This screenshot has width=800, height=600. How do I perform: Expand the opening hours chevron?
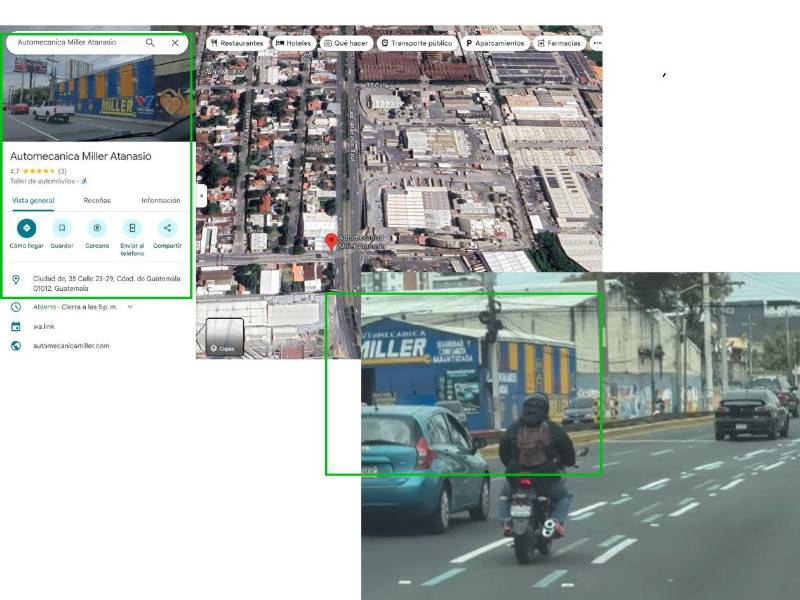point(130,306)
